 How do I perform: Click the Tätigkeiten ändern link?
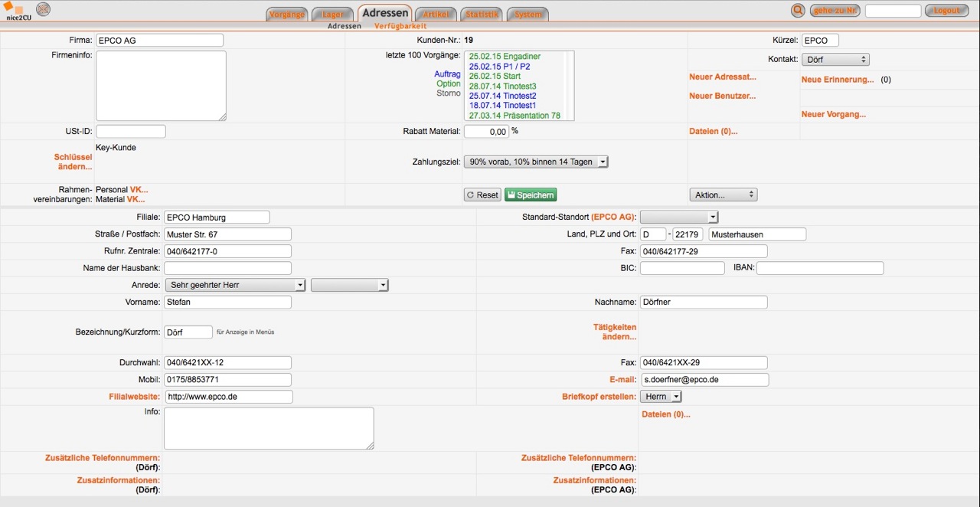(615, 332)
